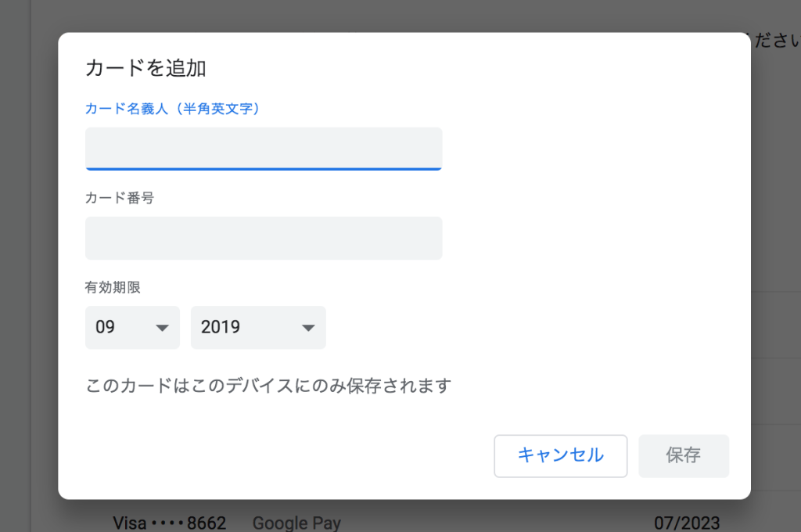801x532 pixels.
Task: Open the expiration month dropdown
Action: tap(132, 327)
